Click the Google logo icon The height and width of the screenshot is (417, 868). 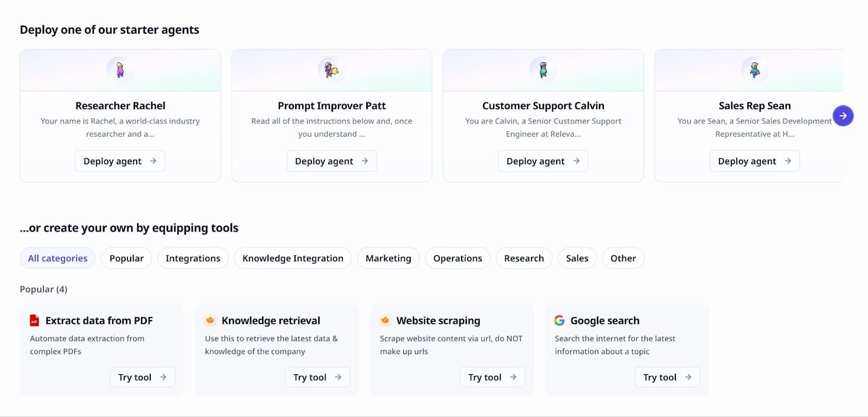coord(559,320)
